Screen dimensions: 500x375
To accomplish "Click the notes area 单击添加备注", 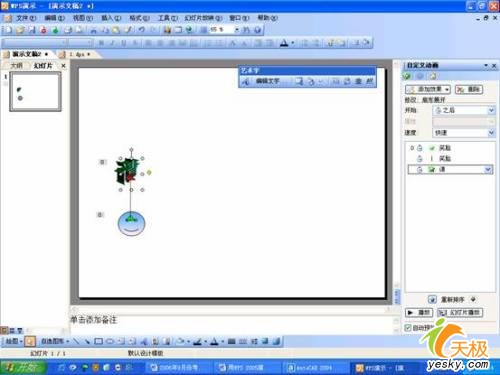I will coord(93,320).
